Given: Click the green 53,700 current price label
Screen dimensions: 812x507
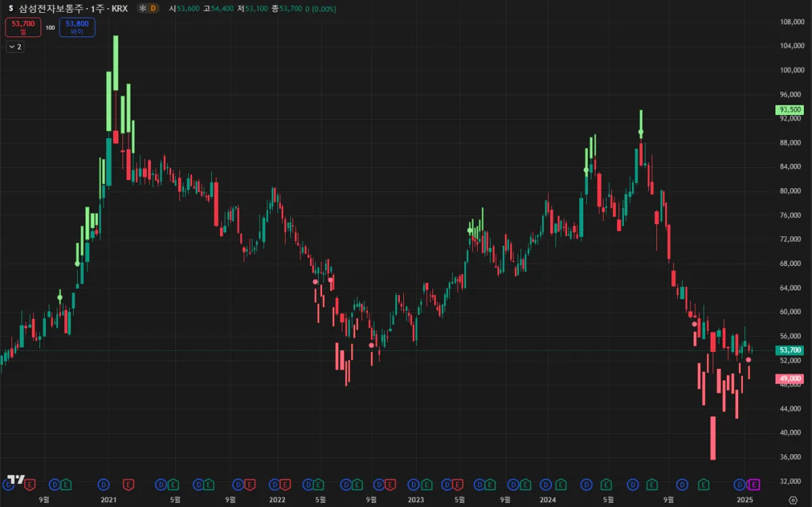Looking at the screenshot, I should pyautogui.click(x=790, y=350).
